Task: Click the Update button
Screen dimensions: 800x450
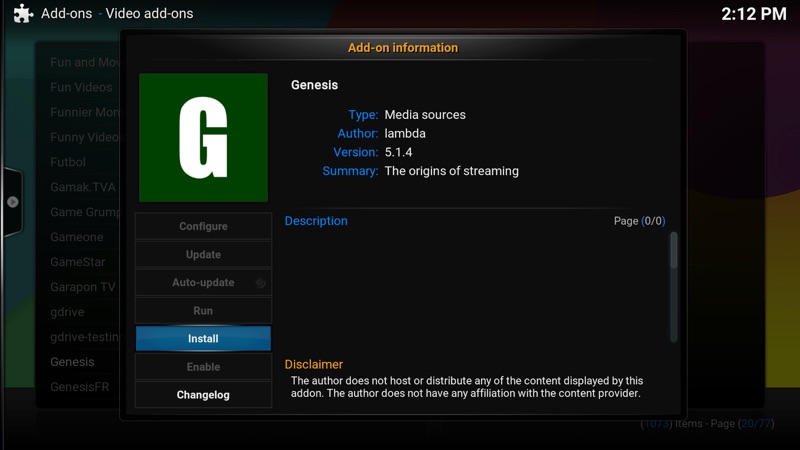Action: tap(203, 254)
